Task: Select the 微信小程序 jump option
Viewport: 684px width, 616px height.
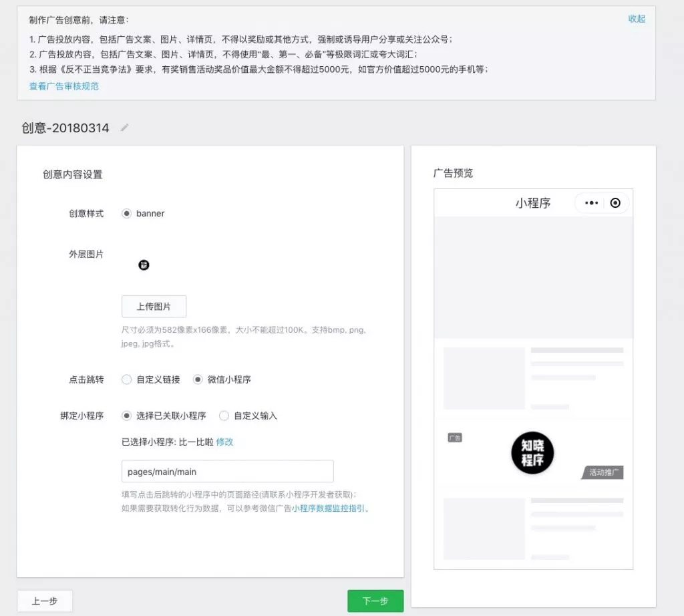Action: click(x=198, y=379)
